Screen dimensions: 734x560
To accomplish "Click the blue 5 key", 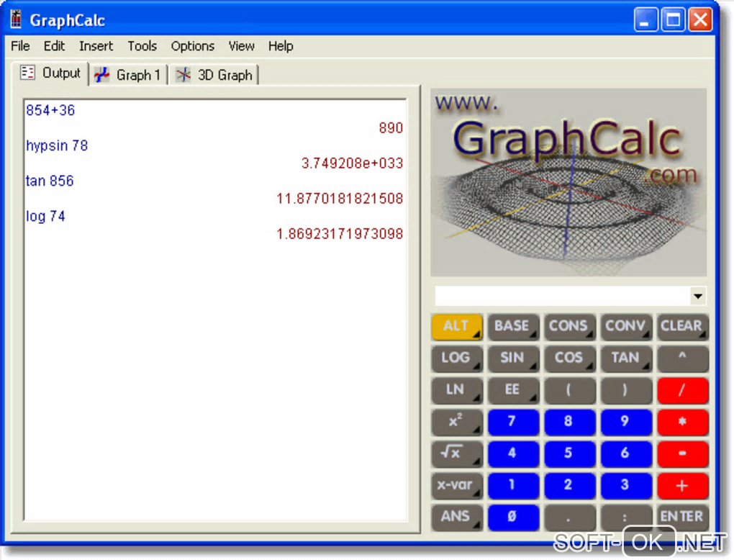I will 569,453.
